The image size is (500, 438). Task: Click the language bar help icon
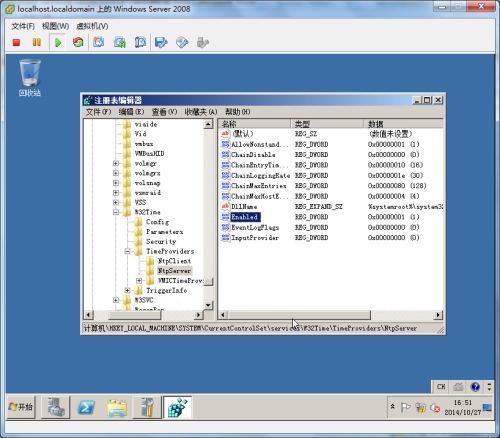tap(475, 387)
